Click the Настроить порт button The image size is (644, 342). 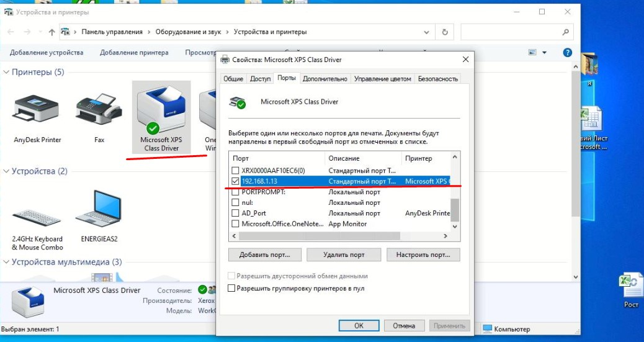coord(423,254)
